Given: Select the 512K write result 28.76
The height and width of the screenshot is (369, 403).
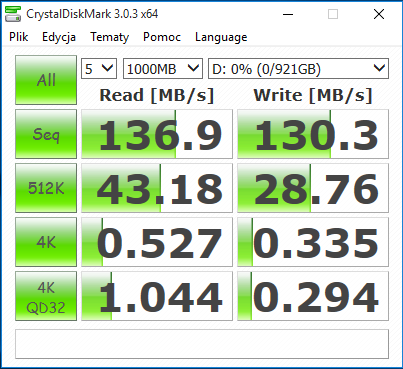Looking at the screenshot, I should click(x=313, y=188).
